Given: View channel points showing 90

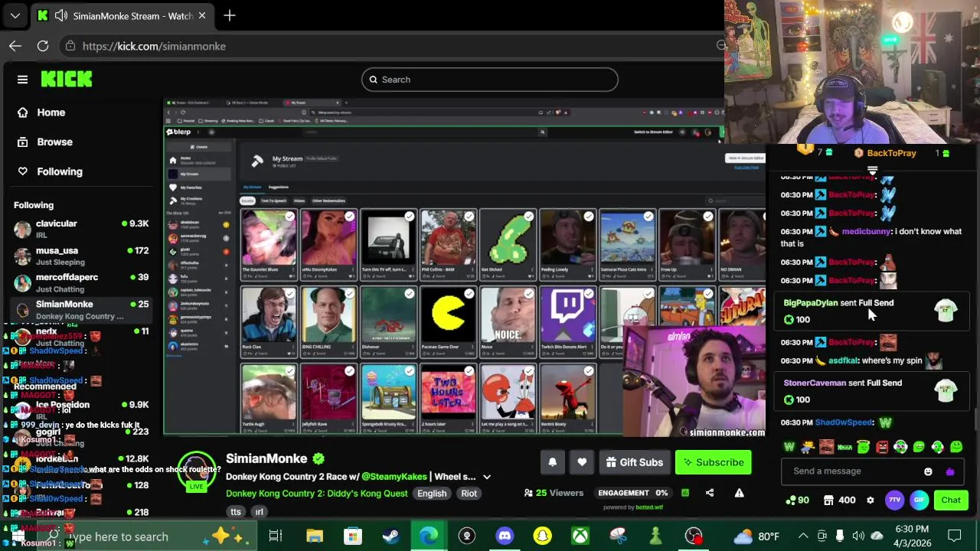Looking at the screenshot, I should [x=798, y=500].
